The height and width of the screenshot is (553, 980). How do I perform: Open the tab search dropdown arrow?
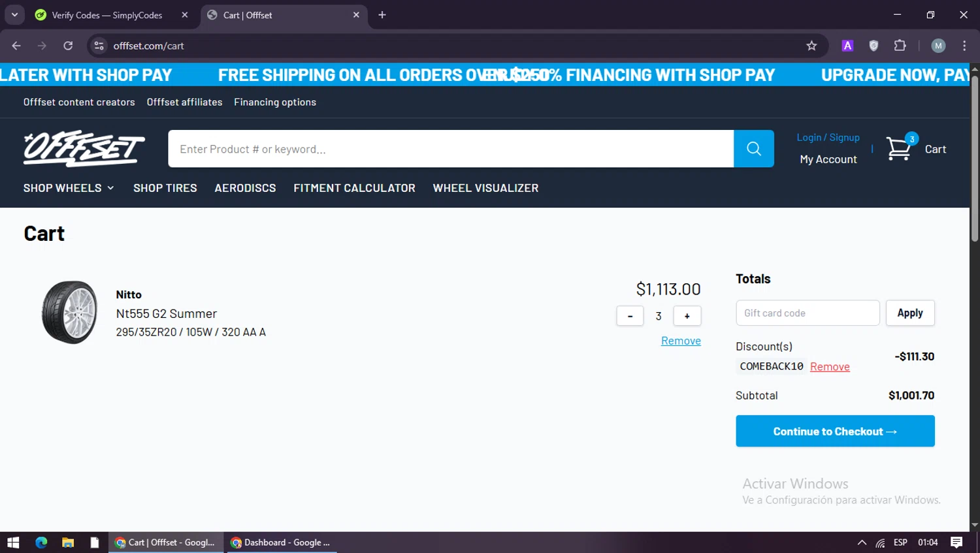click(14, 14)
